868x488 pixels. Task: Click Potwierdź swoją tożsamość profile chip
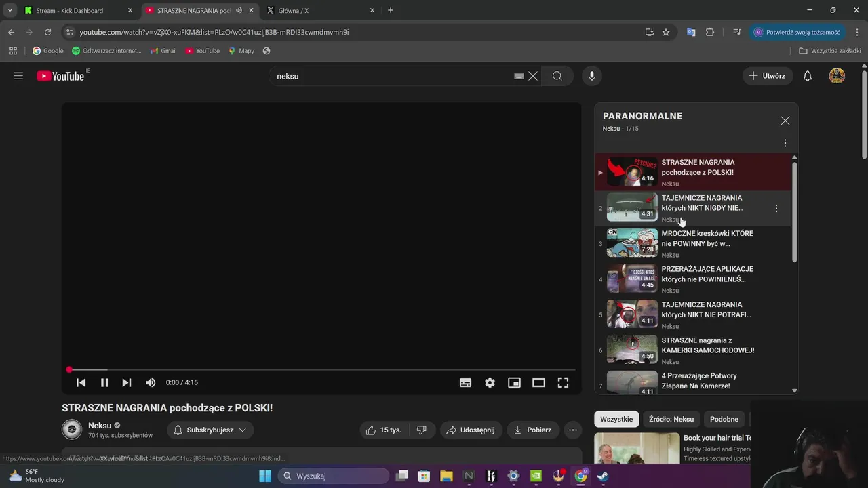pos(797,32)
